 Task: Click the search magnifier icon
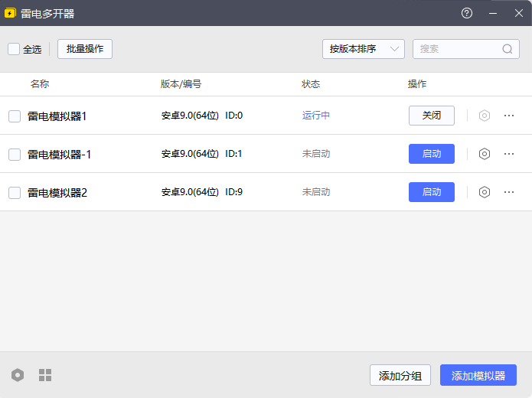[x=508, y=49]
